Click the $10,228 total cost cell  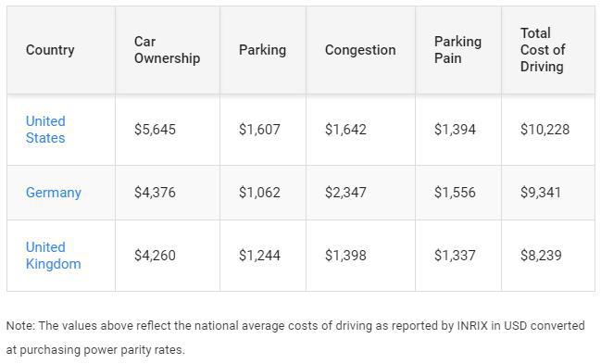pyautogui.click(x=545, y=130)
